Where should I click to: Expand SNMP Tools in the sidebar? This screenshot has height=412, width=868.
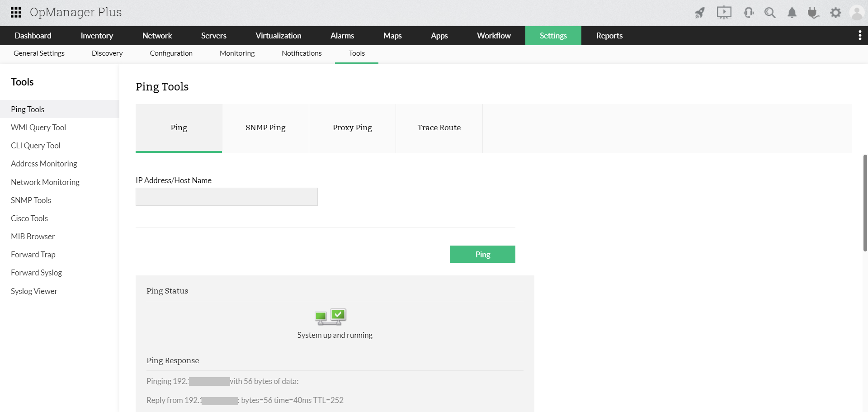click(x=31, y=200)
